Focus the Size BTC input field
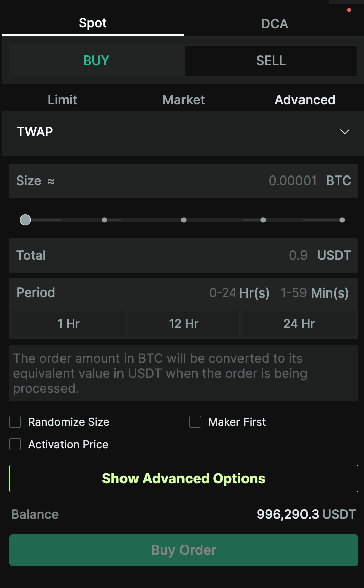Image resolution: width=364 pixels, height=588 pixels. click(x=184, y=181)
